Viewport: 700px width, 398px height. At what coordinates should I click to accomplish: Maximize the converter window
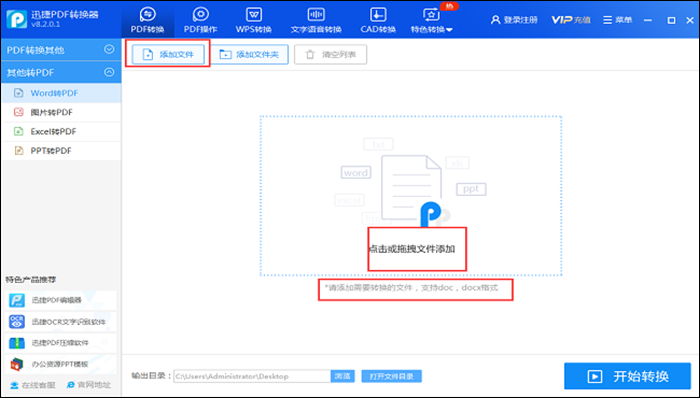671,20
